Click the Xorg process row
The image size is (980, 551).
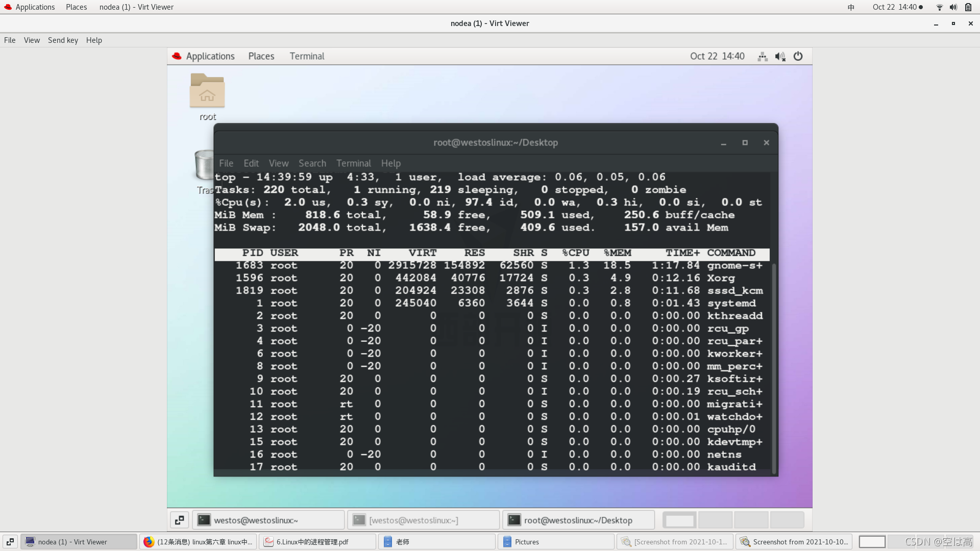[x=492, y=278]
